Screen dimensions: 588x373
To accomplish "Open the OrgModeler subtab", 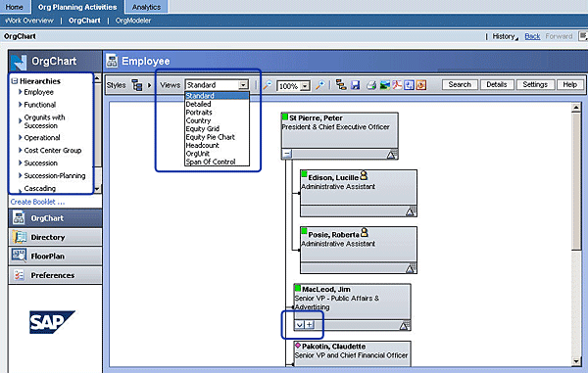I will click(133, 21).
